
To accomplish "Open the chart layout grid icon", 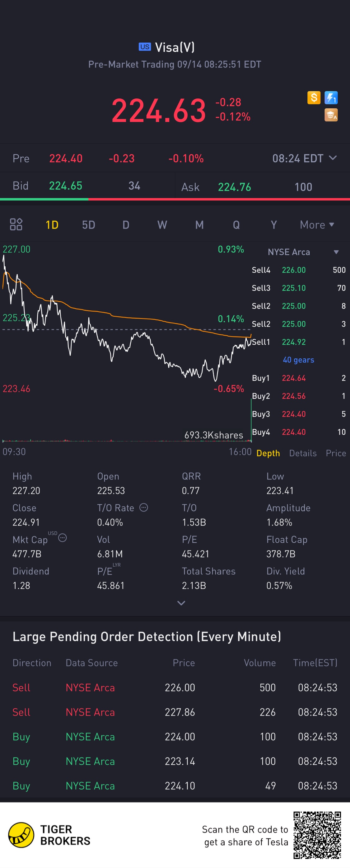I will [16, 224].
